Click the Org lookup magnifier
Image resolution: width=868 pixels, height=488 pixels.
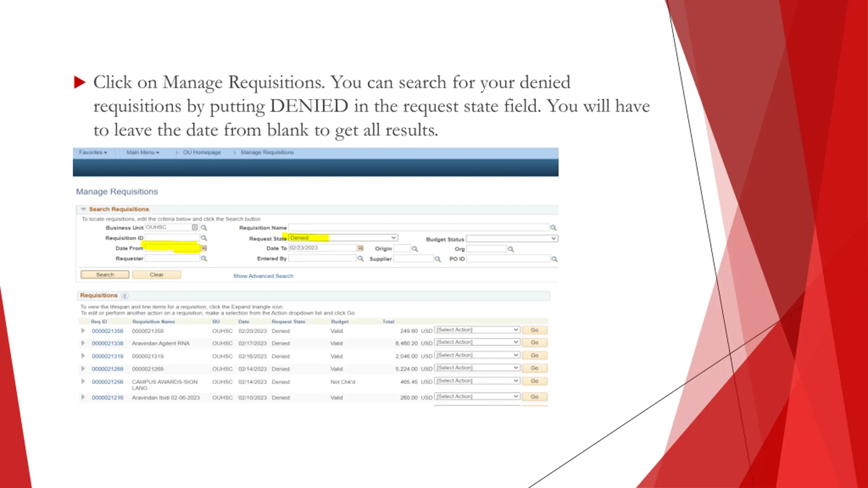click(511, 249)
